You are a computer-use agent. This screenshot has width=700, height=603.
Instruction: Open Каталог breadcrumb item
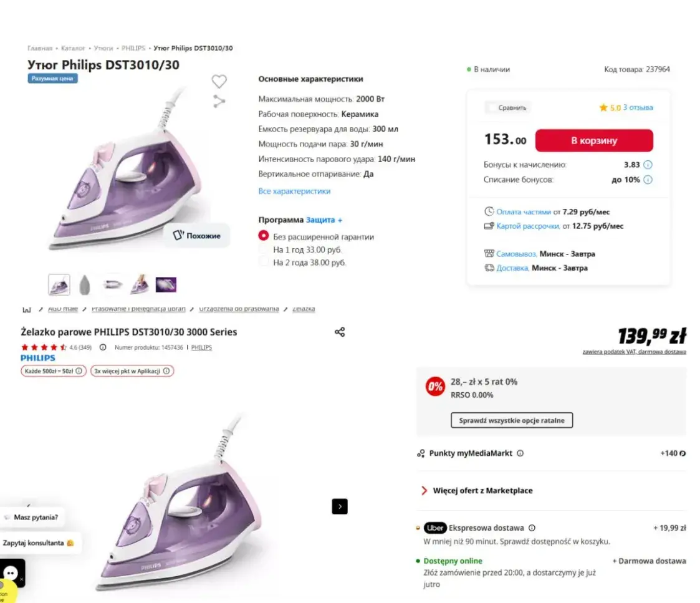(x=73, y=48)
